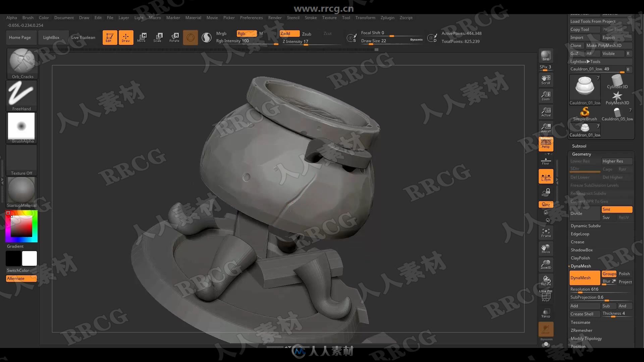Enable Zadd sculpting mode

pyautogui.click(x=289, y=34)
